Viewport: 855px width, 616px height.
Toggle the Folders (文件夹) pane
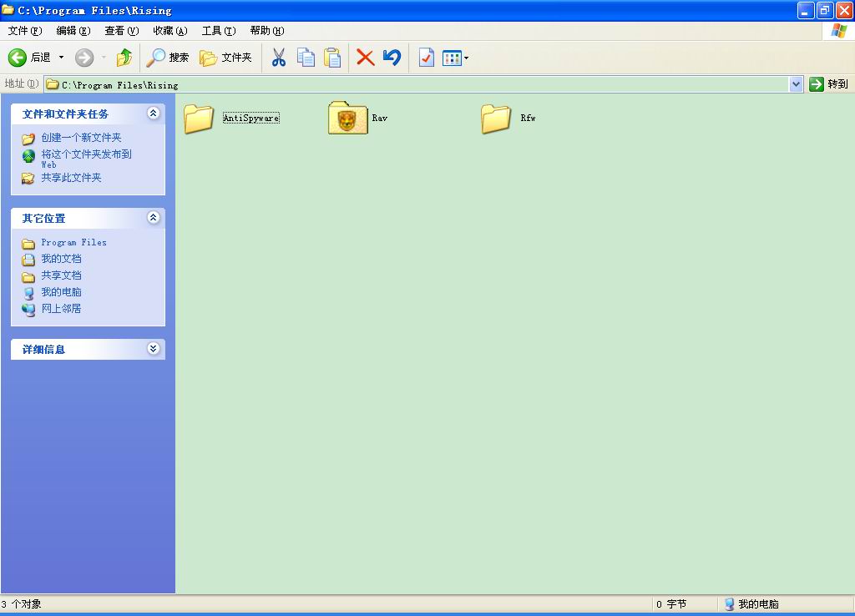225,58
